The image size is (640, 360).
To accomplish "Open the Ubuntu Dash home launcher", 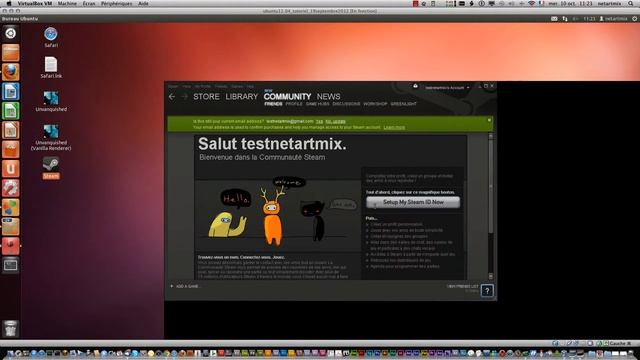I will (x=11, y=33).
